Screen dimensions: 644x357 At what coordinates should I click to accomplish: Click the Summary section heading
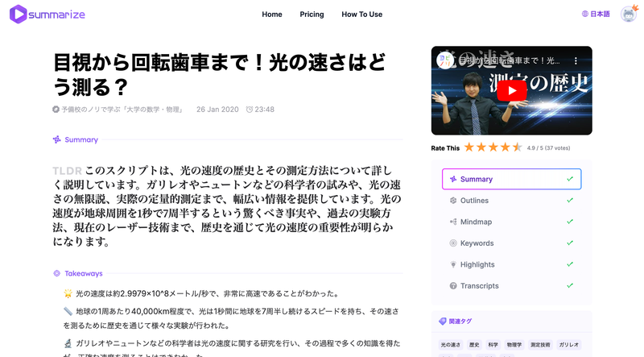[x=81, y=140]
